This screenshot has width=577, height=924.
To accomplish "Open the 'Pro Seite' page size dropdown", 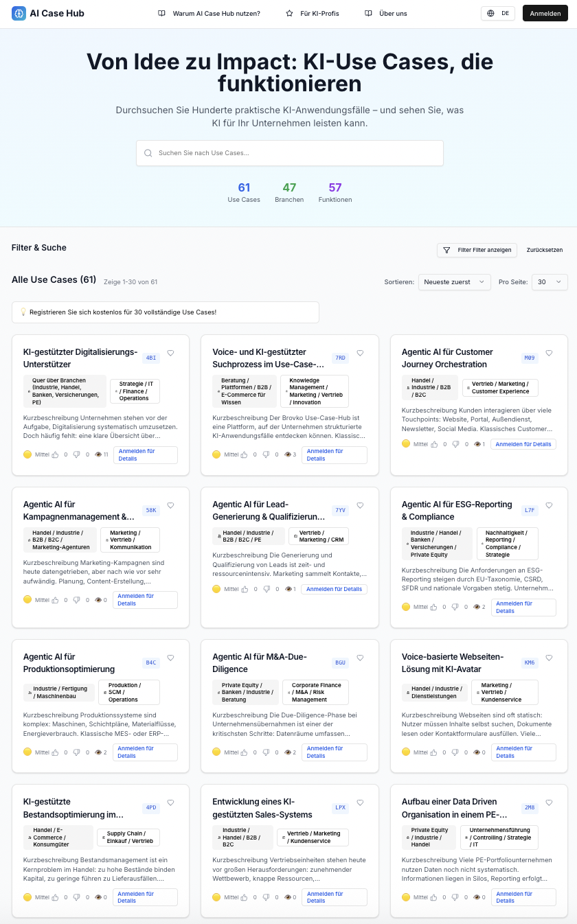I will tap(550, 281).
